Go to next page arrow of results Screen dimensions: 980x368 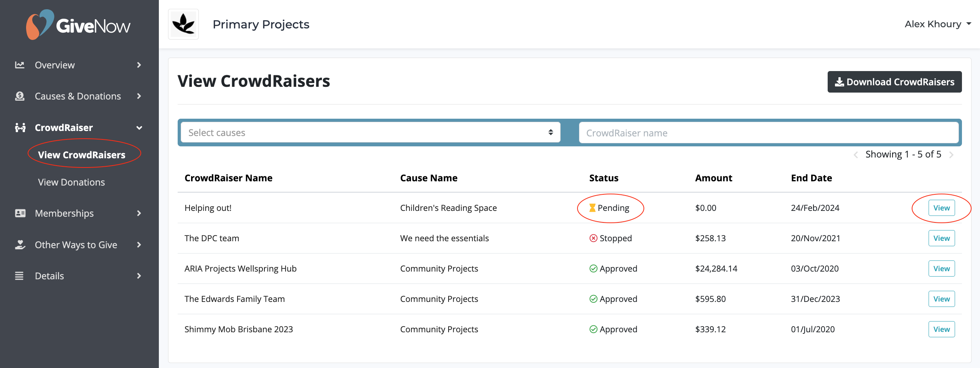point(951,155)
